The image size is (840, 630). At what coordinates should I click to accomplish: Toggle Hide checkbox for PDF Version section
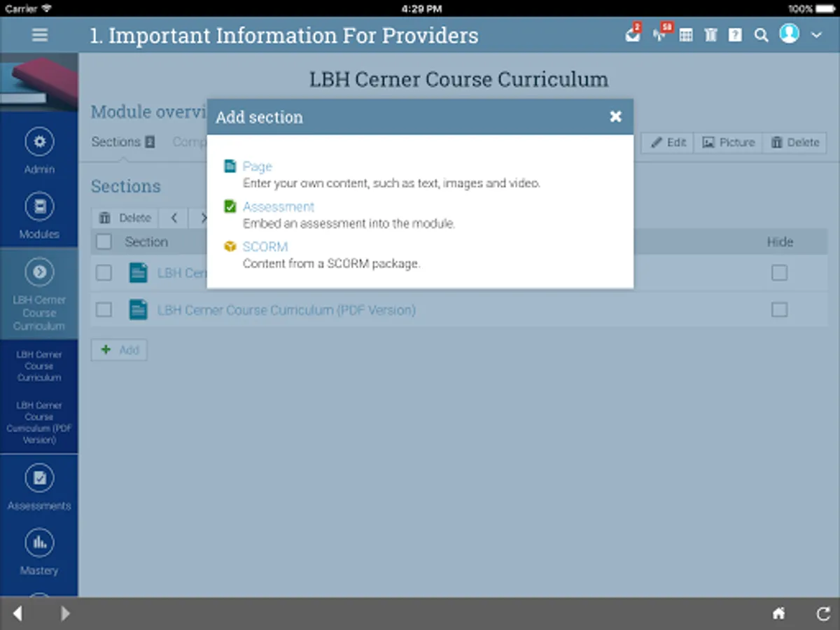(779, 309)
